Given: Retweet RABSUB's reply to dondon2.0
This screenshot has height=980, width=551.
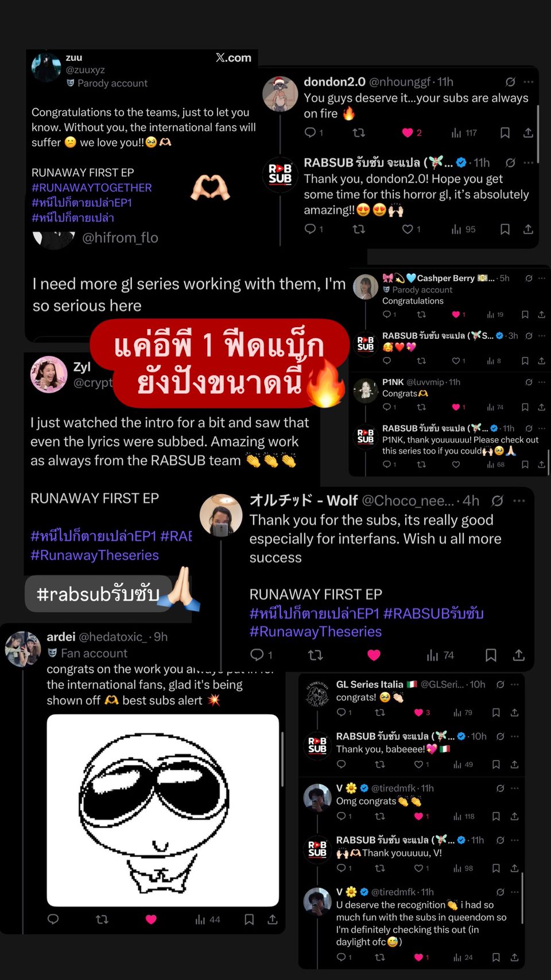Looking at the screenshot, I should pyautogui.click(x=359, y=229).
